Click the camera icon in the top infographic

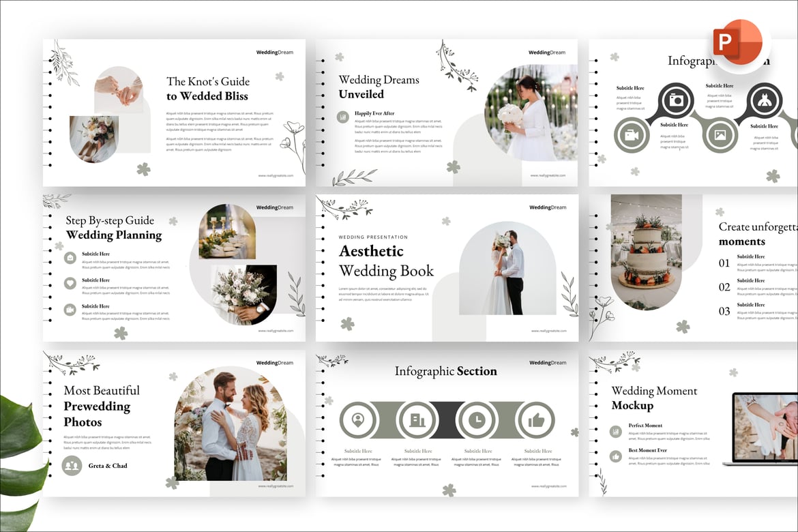pos(676,100)
